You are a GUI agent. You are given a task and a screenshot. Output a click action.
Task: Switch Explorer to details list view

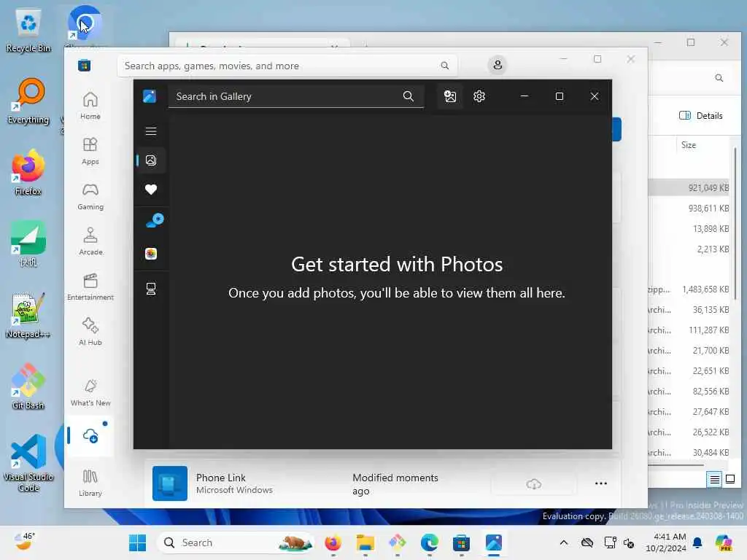(x=714, y=479)
